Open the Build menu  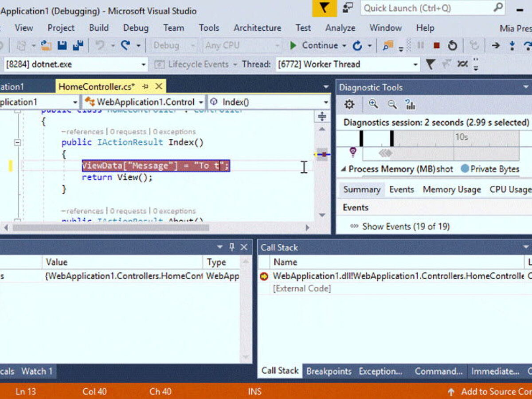(99, 28)
